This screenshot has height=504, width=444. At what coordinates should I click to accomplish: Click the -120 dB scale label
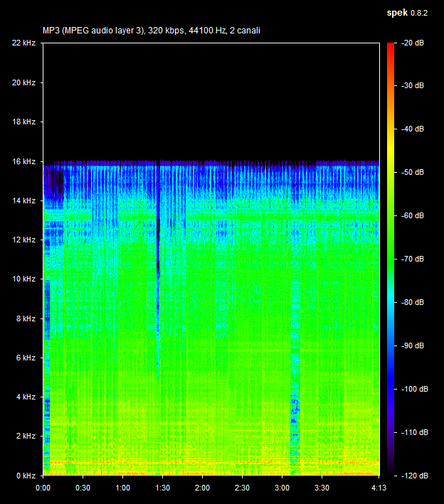[x=415, y=476]
